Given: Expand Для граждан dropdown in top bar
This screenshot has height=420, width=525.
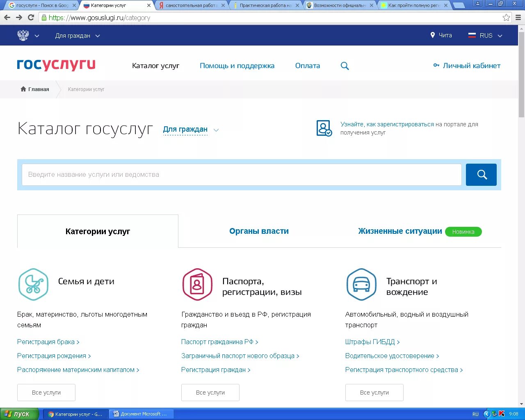Looking at the screenshot, I should click(78, 36).
